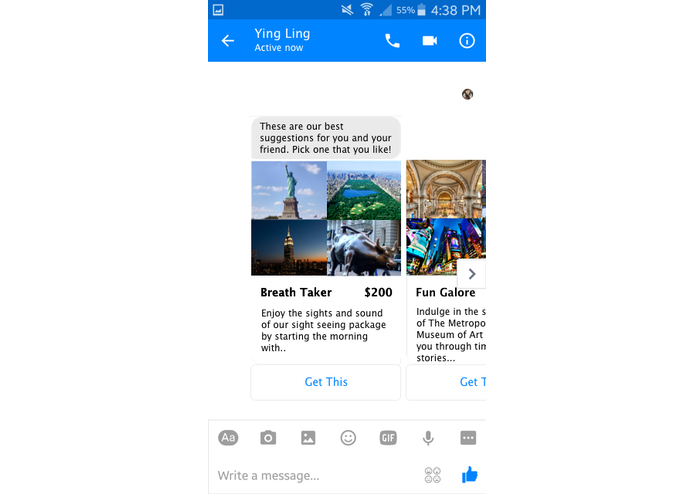695x494 pixels.
Task: Open the GIF picker
Action: pos(388,438)
